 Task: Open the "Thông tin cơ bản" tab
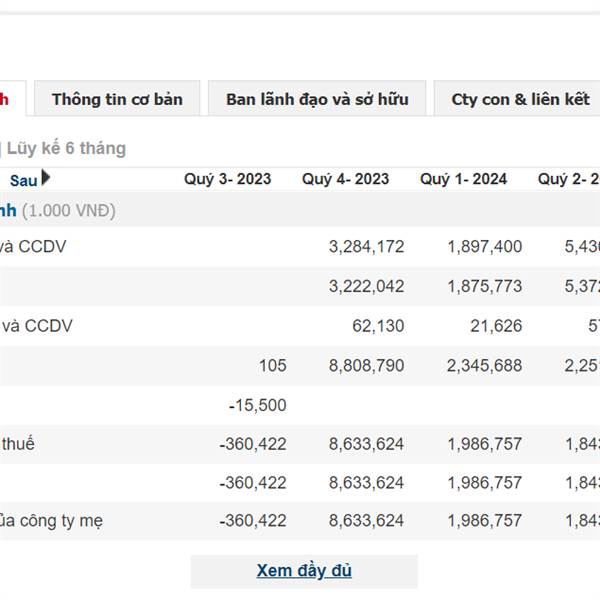(117, 99)
